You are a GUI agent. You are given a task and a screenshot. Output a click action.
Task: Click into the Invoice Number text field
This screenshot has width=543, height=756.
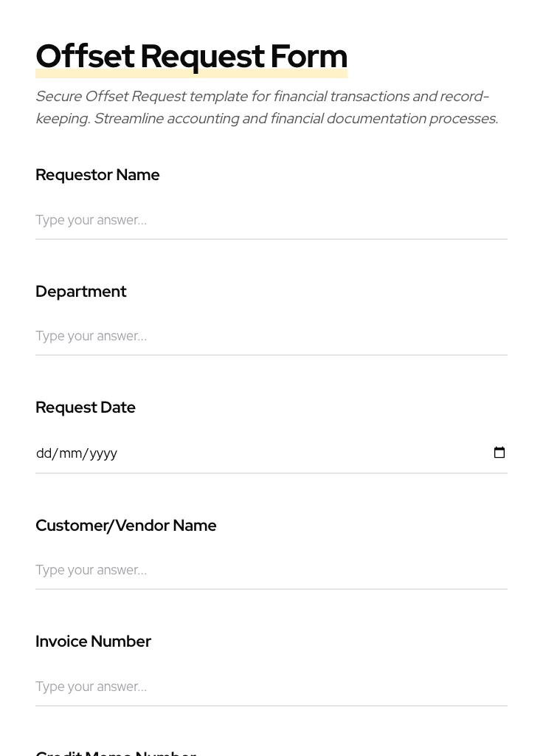(x=271, y=687)
